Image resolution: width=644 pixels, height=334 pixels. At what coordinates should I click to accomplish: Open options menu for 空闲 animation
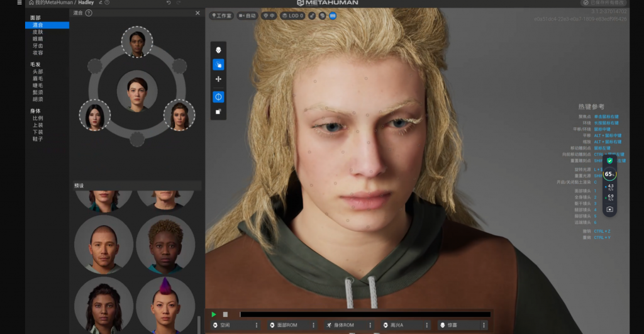tap(257, 325)
